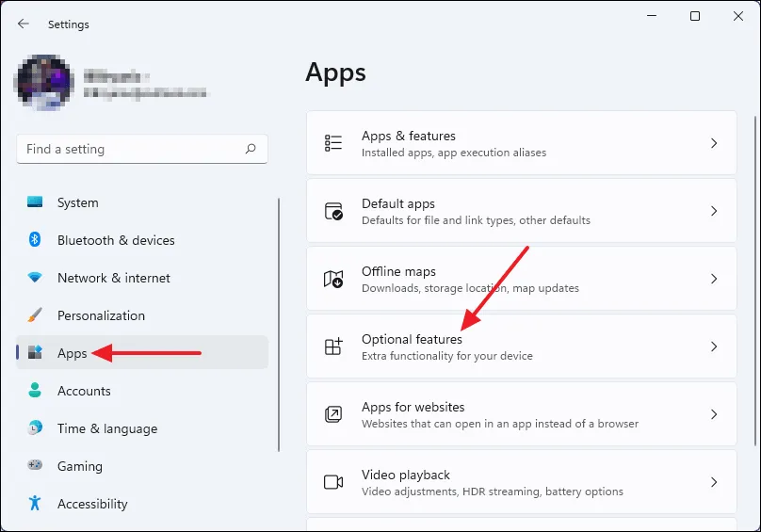Viewport: 761px width, 532px height.
Task: Select System in the sidebar
Action: tap(77, 202)
